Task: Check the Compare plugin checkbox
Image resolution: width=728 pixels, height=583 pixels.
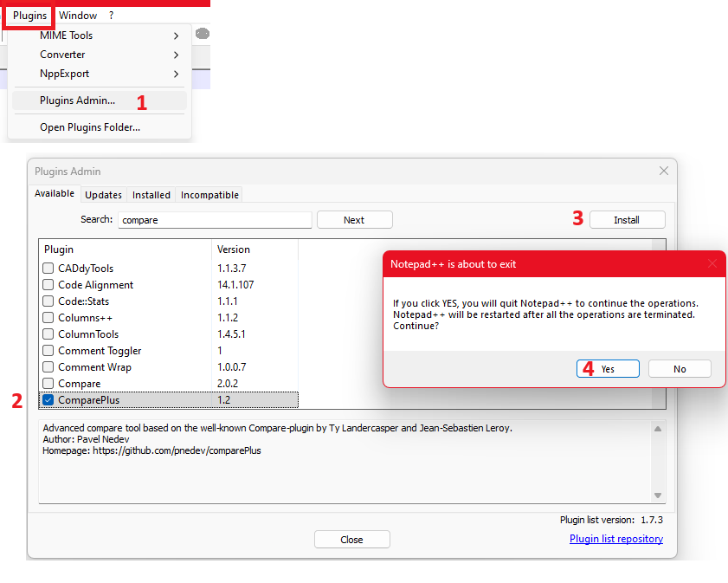Action: [48, 383]
